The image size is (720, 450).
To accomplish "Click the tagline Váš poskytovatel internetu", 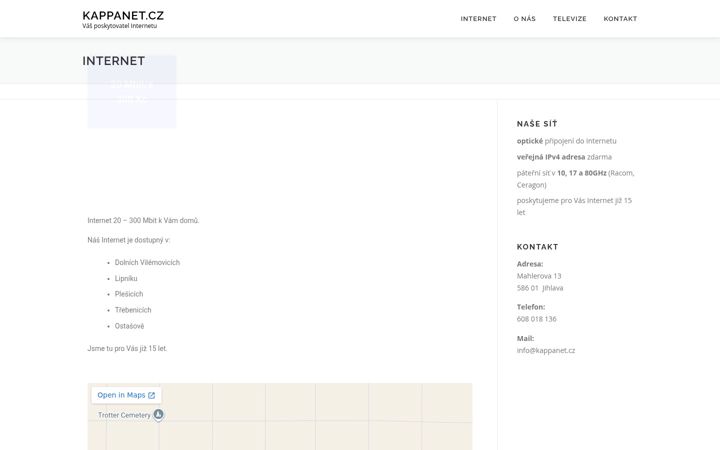I will pos(119,26).
